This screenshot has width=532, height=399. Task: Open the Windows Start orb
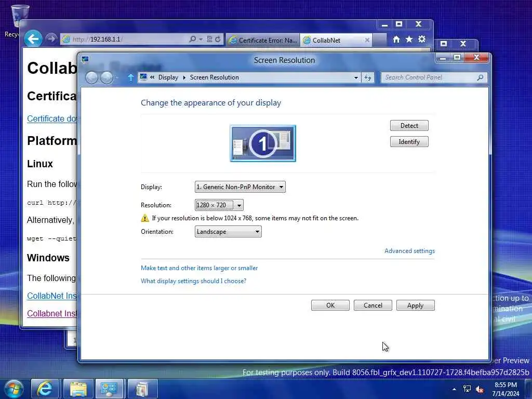point(14,389)
